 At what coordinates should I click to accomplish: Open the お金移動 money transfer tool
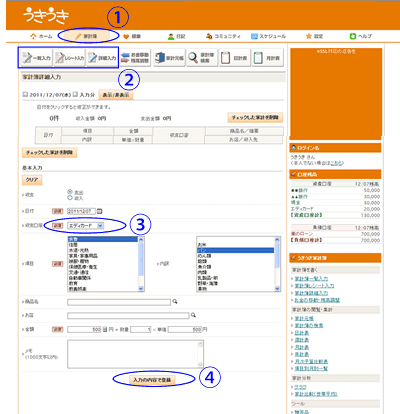click(x=135, y=58)
